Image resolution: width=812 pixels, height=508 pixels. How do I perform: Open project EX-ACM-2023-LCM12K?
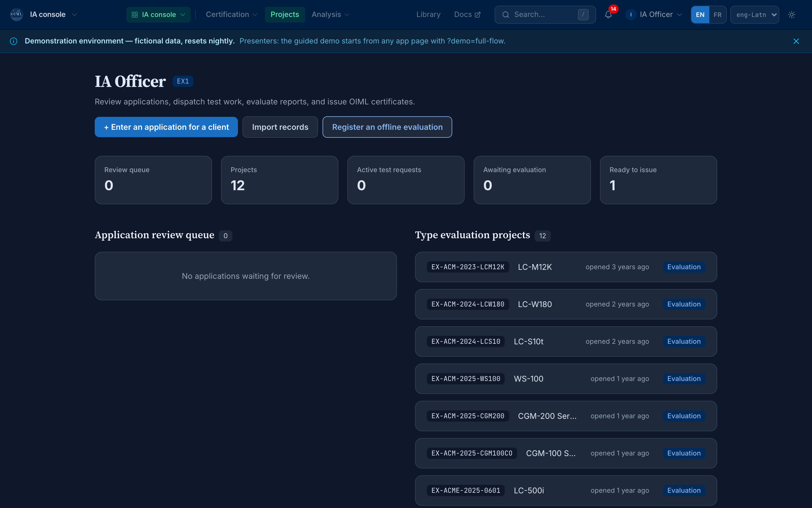pyautogui.click(x=566, y=267)
